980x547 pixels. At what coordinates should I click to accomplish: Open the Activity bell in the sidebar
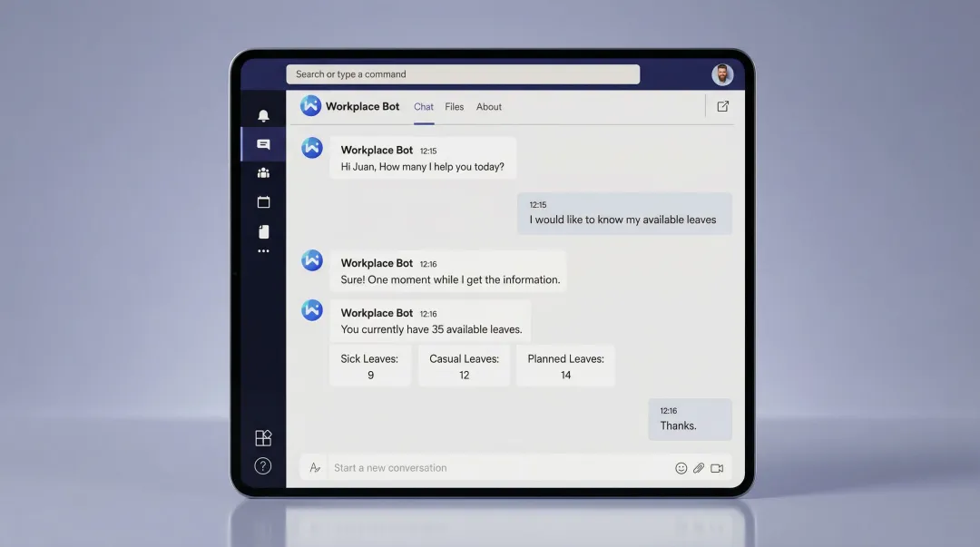(x=262, y=115)
